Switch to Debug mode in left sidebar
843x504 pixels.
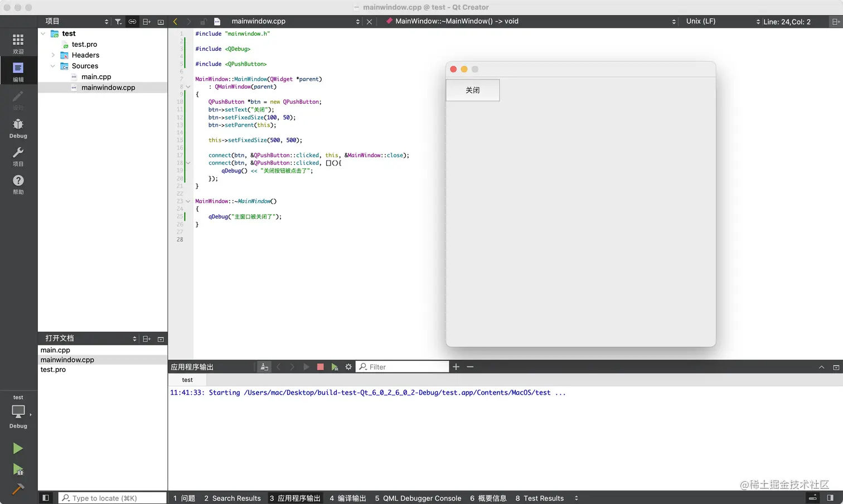click(x=18, y=128)
